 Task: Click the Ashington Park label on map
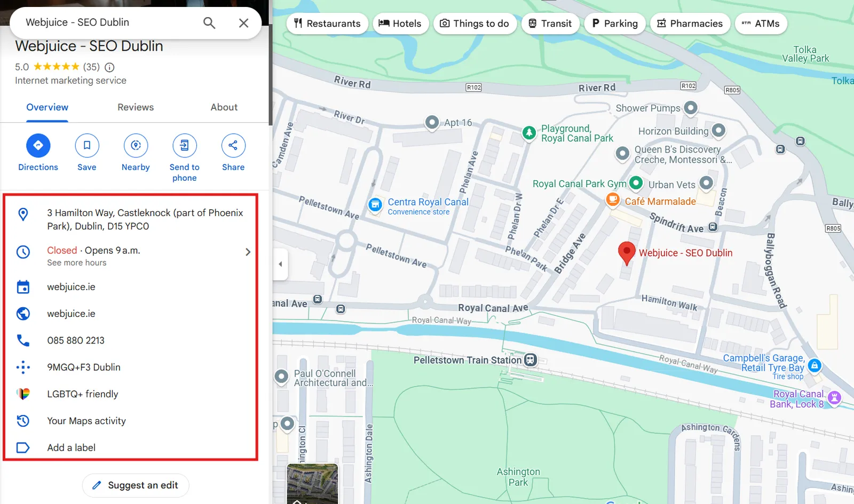pos(518,477)
